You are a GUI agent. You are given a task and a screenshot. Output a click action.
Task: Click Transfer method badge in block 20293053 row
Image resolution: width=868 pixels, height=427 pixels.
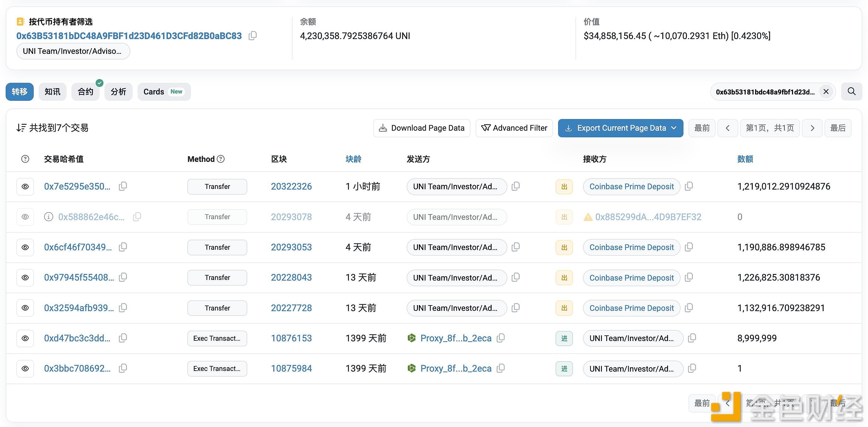(217, 248)
